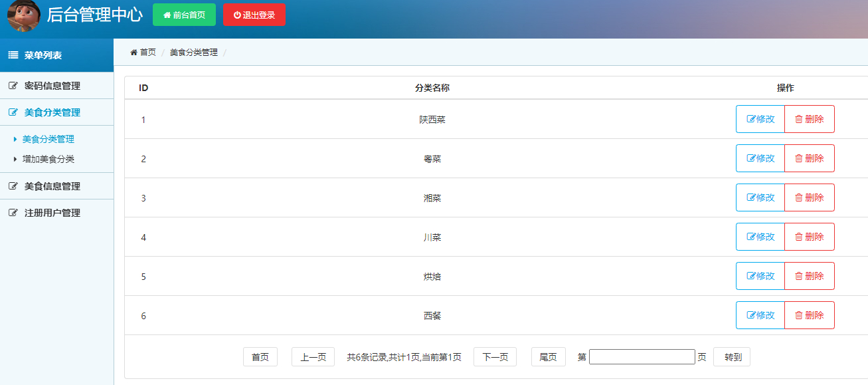Viewport: 868px width, 385px height.
Task: Click the edit icon on 修改 for 川菜
Action: point(752,236)
